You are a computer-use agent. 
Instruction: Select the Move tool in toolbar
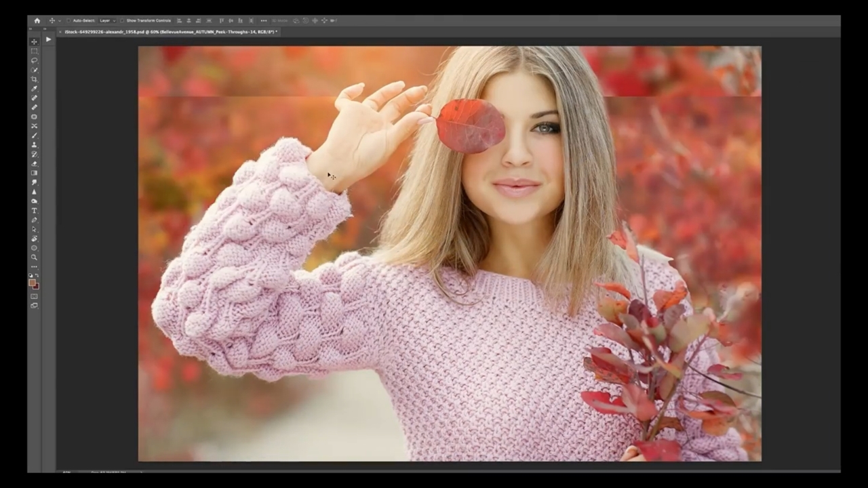[34, 41]
